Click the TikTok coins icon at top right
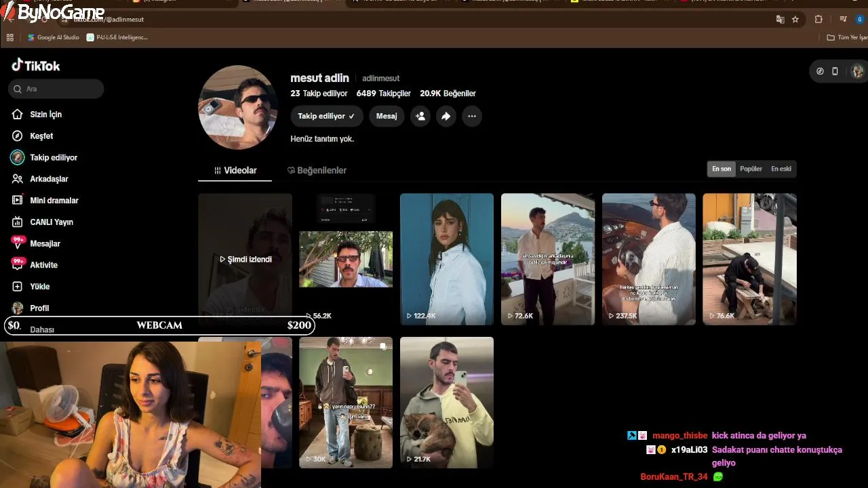 [820, 71]
